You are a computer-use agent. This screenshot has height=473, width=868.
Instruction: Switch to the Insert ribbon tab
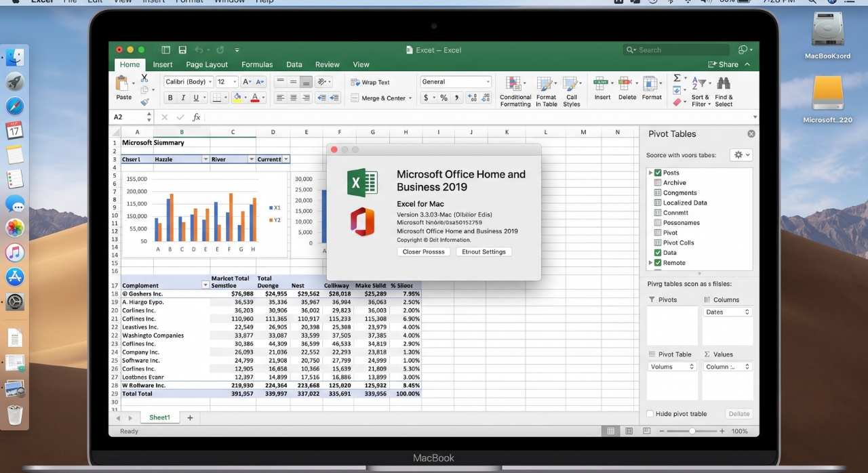[x=163, y=65]
